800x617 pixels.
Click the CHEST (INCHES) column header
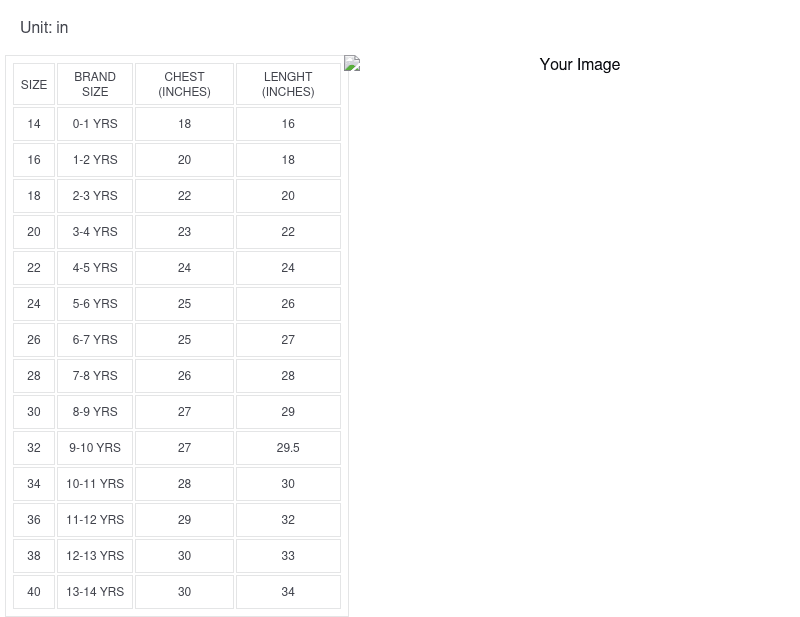[184, 85]
